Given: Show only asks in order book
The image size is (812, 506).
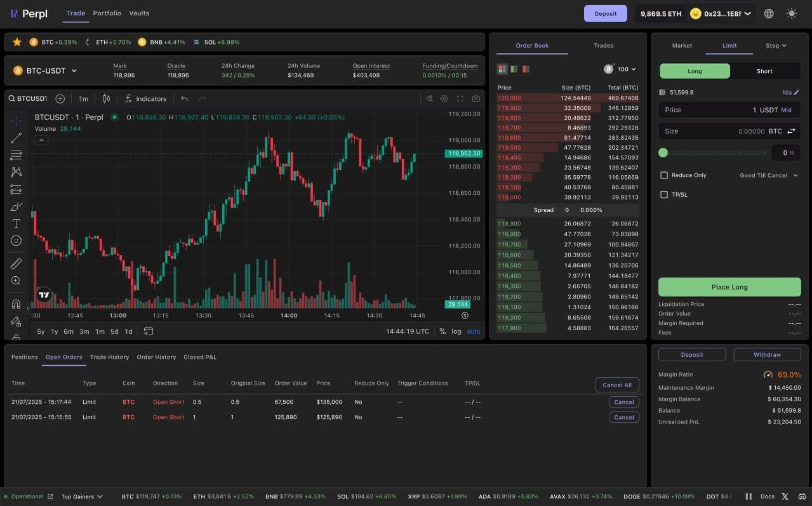Looking at the screenshot, I should coord(526,69).
